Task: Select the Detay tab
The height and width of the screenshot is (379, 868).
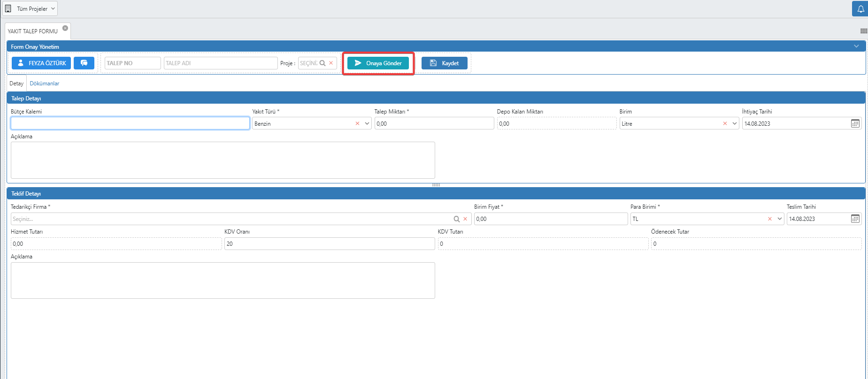Action: tap(16, 83)
